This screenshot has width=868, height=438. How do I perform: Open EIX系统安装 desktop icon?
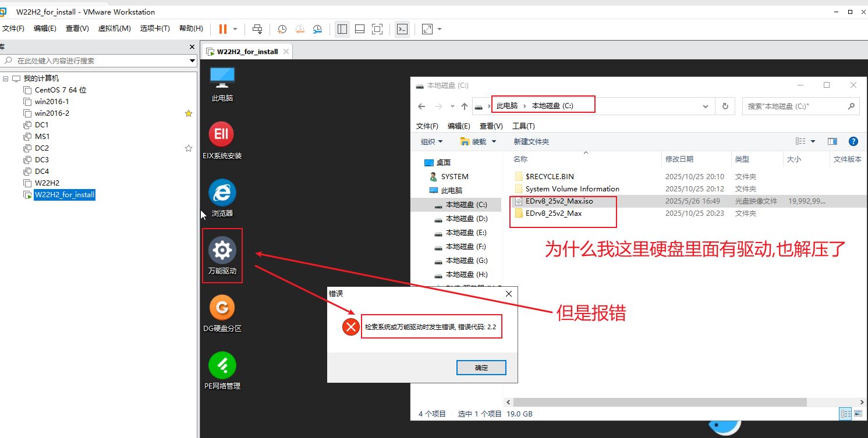222,141
